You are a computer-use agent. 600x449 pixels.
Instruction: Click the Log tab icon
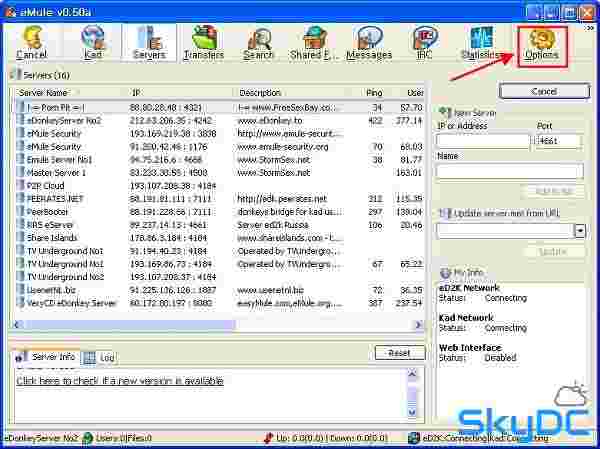pyautogui.click(x=89, y=358)
